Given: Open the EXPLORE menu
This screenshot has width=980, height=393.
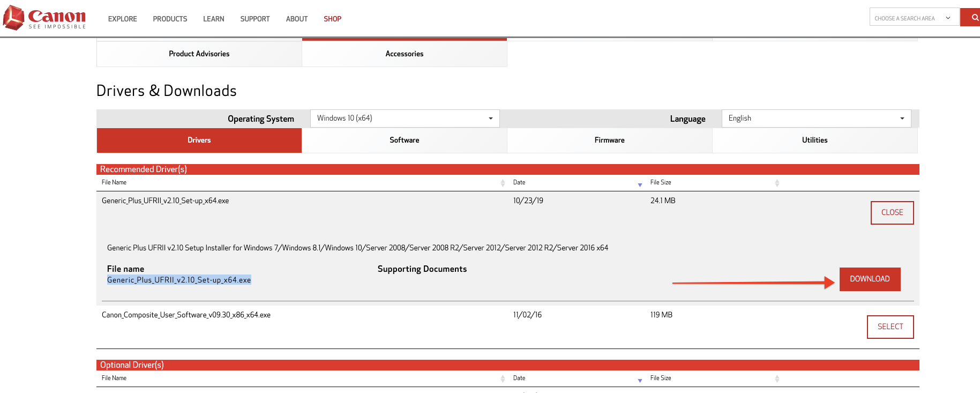Looking at the screenshot, I should coord(123,19).
